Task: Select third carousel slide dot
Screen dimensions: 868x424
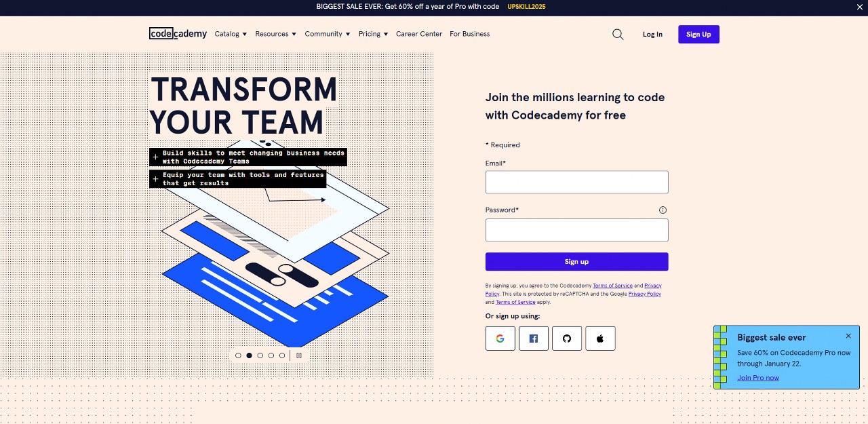Action: [x=260, y=355]
